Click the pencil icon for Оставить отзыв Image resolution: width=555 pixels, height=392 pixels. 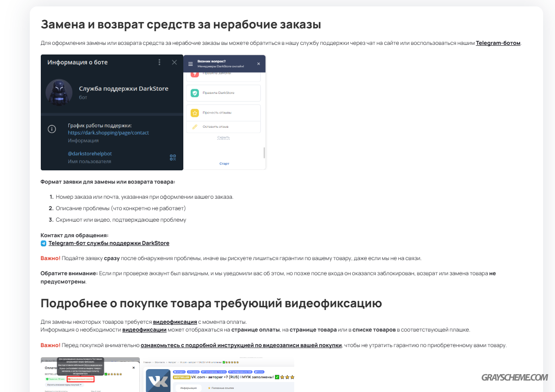pyautogui.click(x=195, y=127)
